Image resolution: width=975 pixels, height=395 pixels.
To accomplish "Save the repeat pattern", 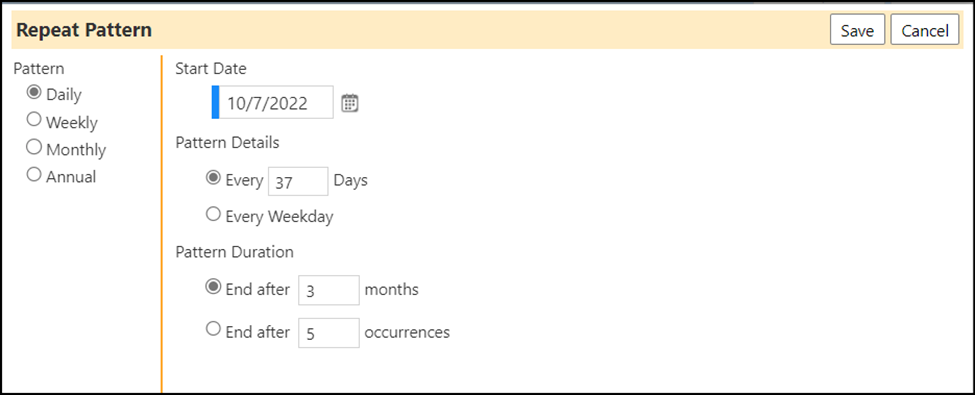I will pyautogui.click(x=857, y=30).
